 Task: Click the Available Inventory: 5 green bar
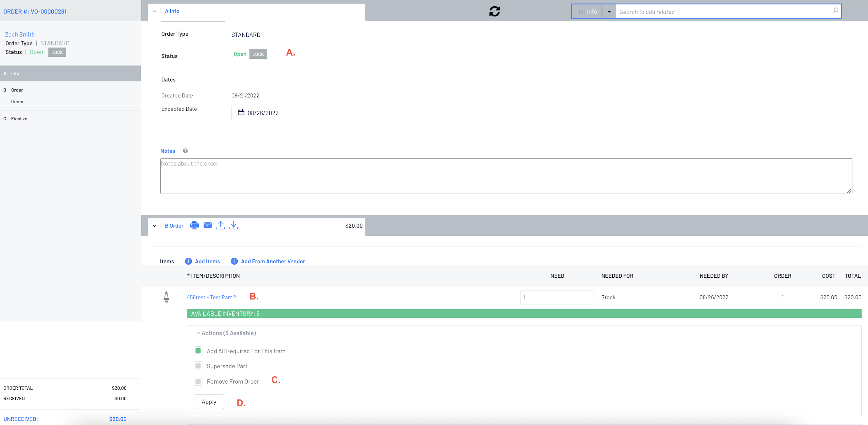(524, 314)
